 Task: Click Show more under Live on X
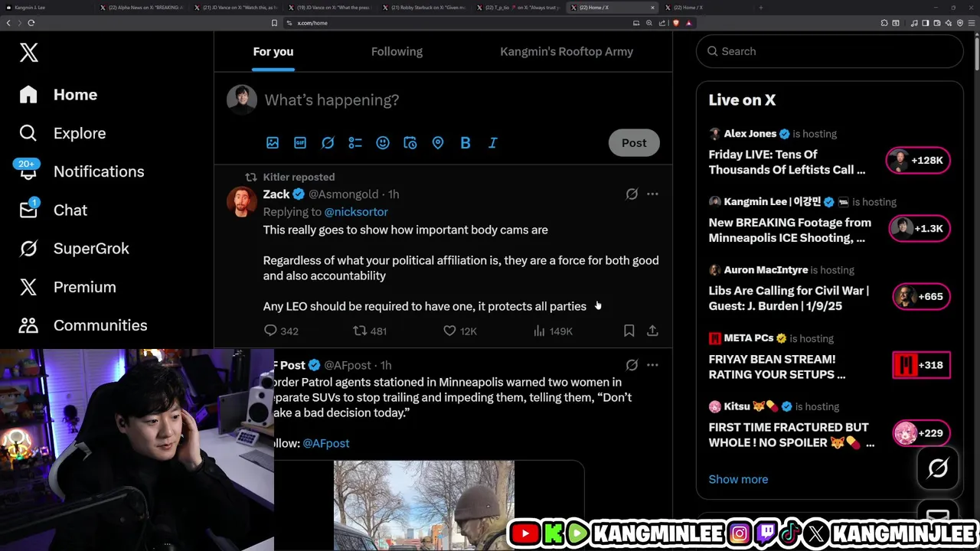738,479
